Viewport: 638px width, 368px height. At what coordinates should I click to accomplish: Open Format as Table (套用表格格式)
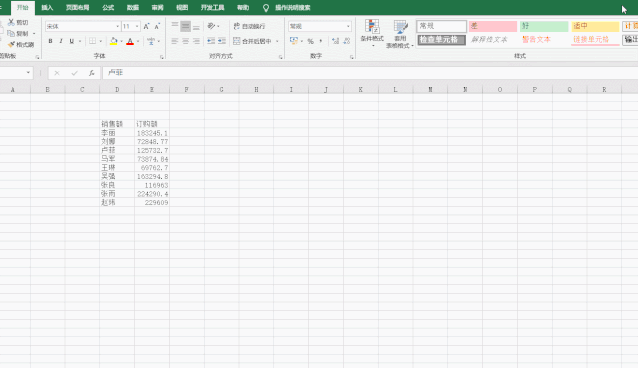coord(400,34)
